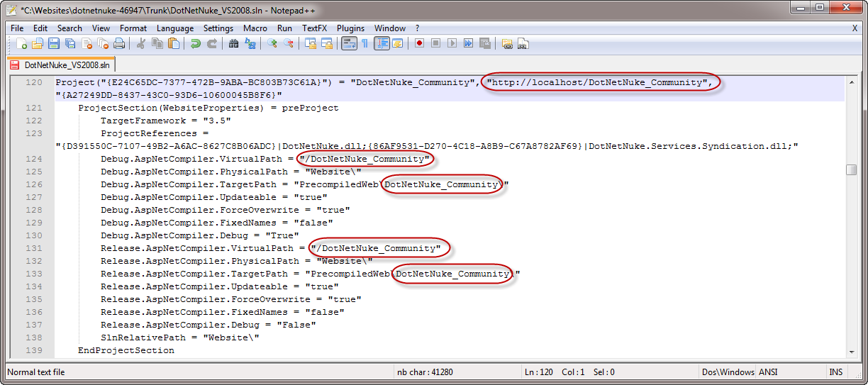Toggle Word Wrap toolbar button
The width and height of the screenshot is (868, 385).
click(x=349, y=44)
